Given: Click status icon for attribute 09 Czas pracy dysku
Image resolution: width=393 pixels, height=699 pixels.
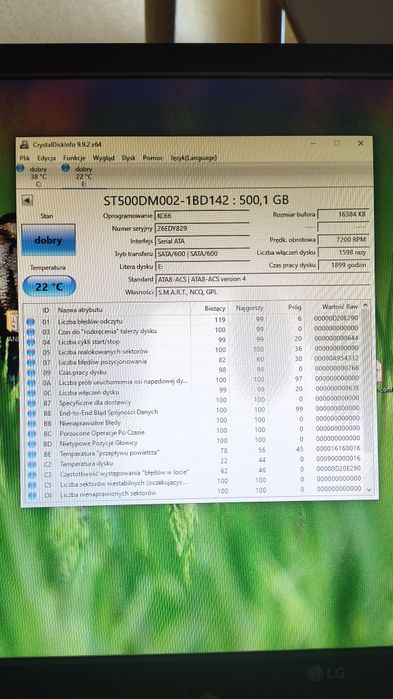Looking at the screenshot, I should click(x=31, y=373).
